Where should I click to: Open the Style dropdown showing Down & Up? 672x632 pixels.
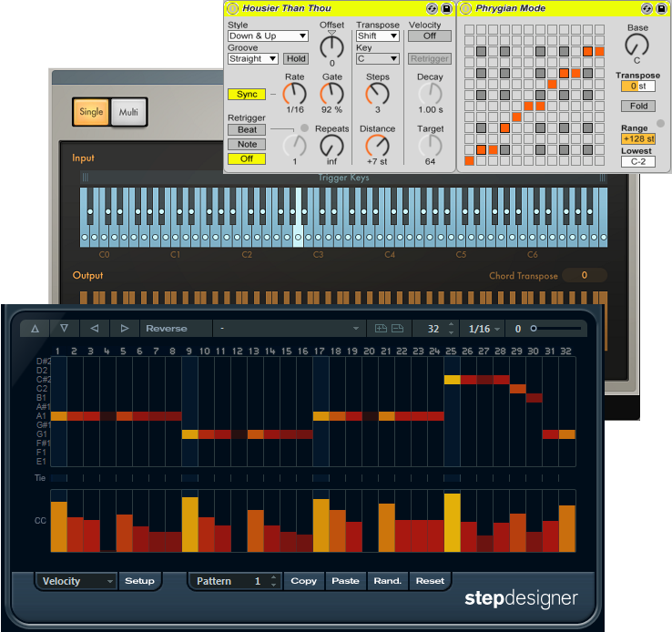(x=268, y=36)
